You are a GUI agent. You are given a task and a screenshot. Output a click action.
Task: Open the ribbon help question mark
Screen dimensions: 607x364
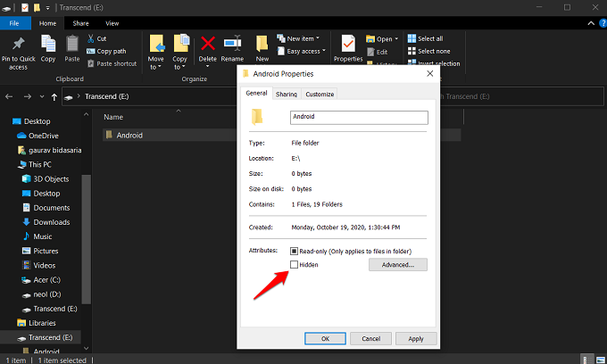603,23
